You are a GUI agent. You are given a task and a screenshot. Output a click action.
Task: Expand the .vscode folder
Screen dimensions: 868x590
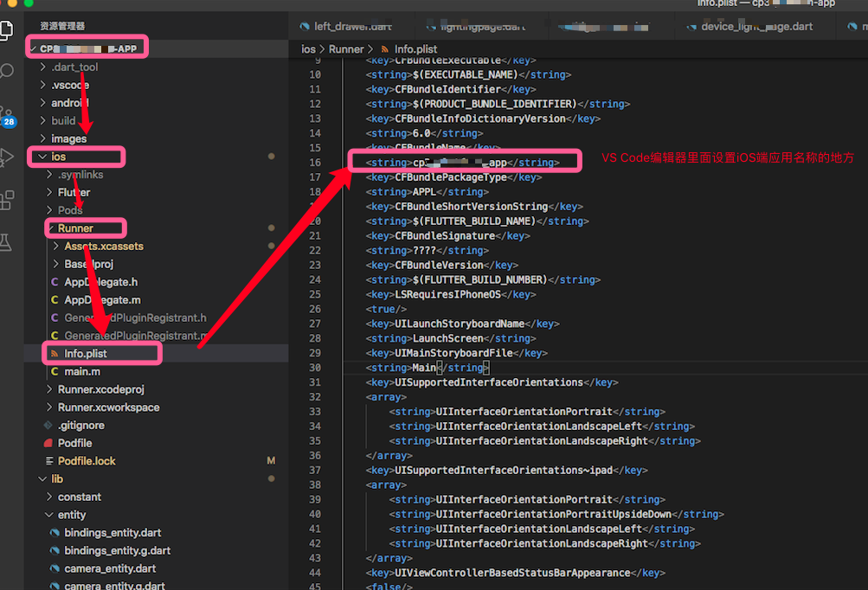point(70,86)
